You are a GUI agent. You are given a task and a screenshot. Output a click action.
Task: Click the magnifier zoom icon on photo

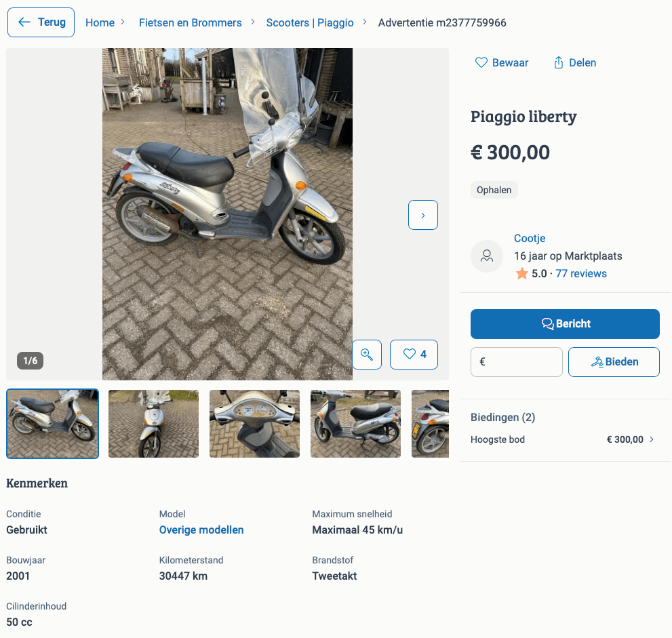[367, 355]
